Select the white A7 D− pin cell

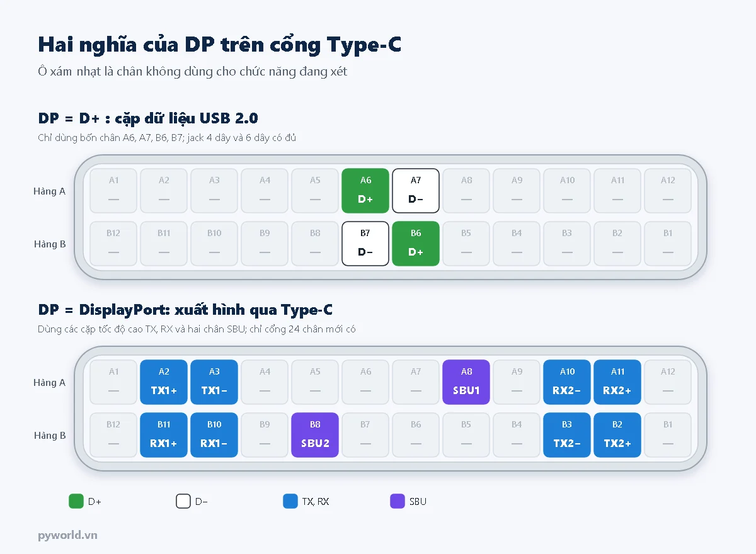coord(416,191)
